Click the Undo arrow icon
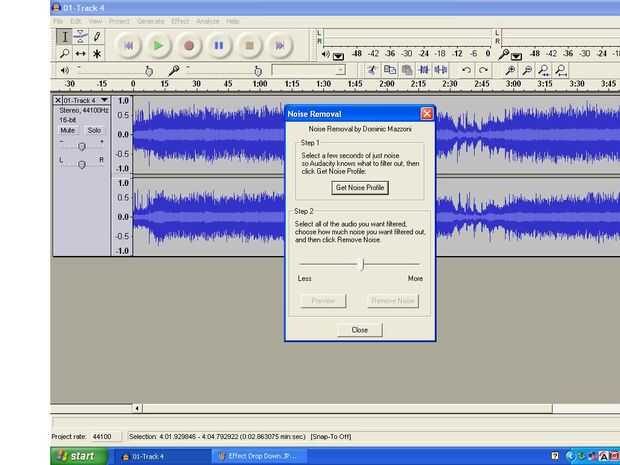 (467, 70)
